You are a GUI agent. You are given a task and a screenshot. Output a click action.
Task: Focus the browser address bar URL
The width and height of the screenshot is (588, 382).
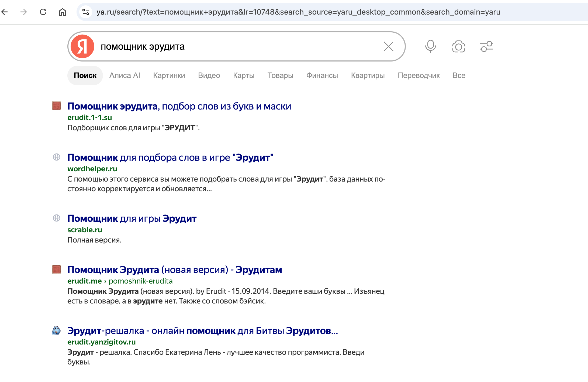[x=298, y=12]
